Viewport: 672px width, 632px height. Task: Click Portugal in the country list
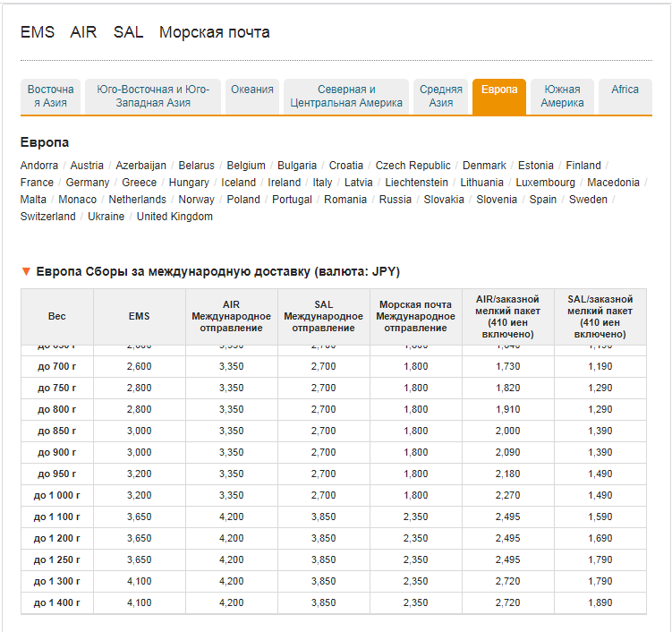point(292,200)
